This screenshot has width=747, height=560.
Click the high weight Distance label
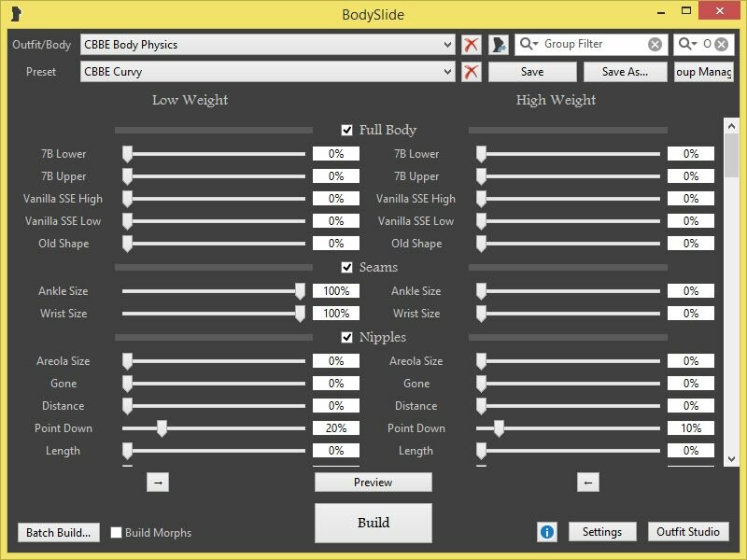[416, 406]
